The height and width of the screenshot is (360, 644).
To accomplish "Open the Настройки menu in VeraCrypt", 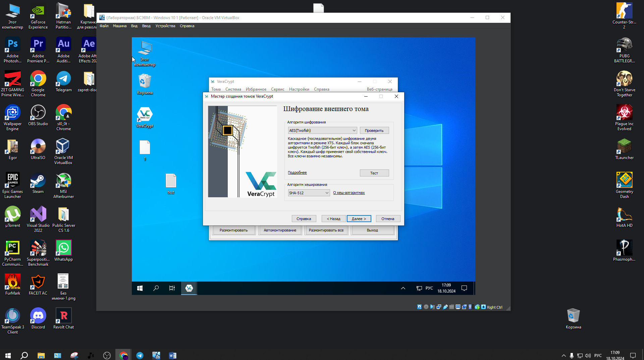I will pyautogui.click(x=299, y=89).
